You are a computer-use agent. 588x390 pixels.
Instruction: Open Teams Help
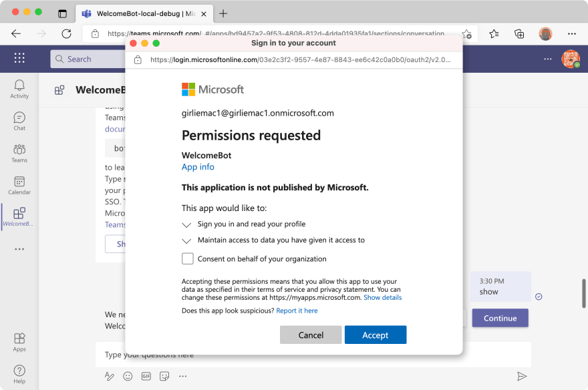pos(19,374)
